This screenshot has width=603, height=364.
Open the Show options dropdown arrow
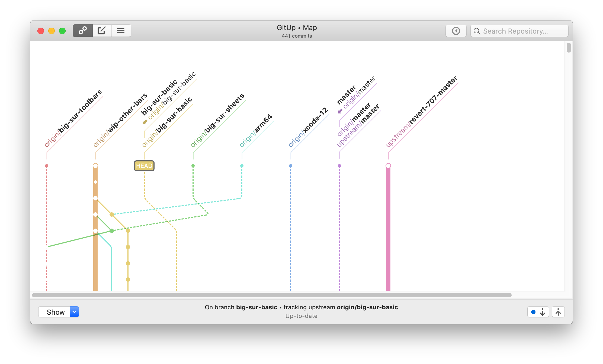(74, 312)
